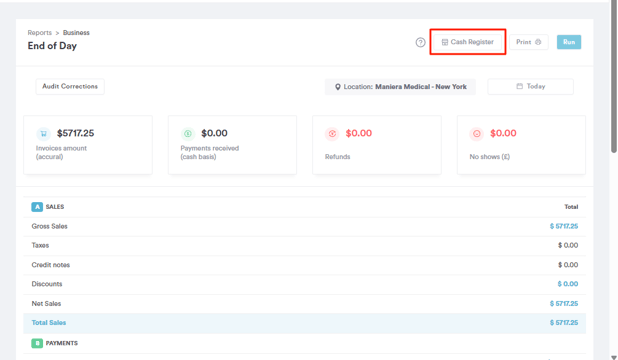Open the help question mark icon
The width and height of the screenshot is (618, 360).
(421, 42)
